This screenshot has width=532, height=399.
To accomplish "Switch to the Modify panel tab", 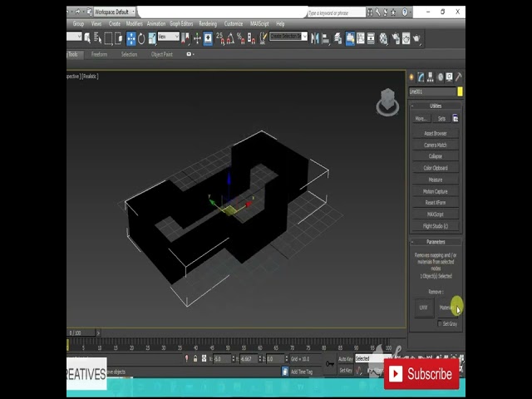I will 421,77.
